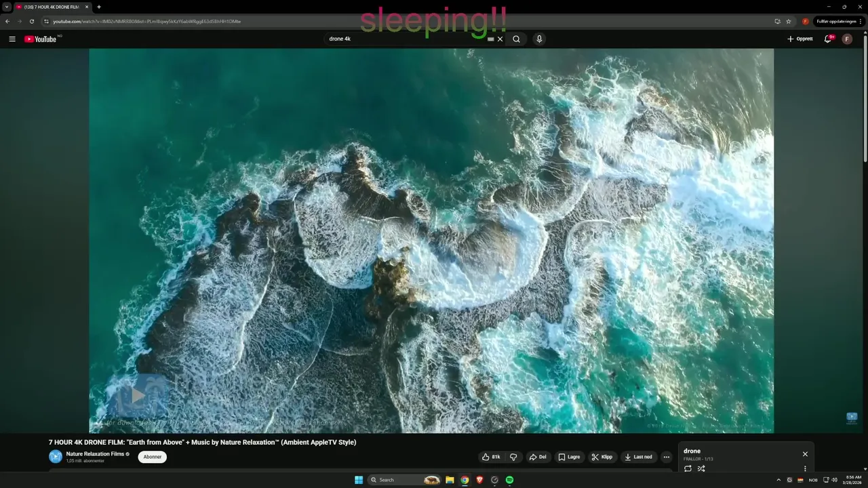Open the tab search dropdown arrow

point(7,7)
